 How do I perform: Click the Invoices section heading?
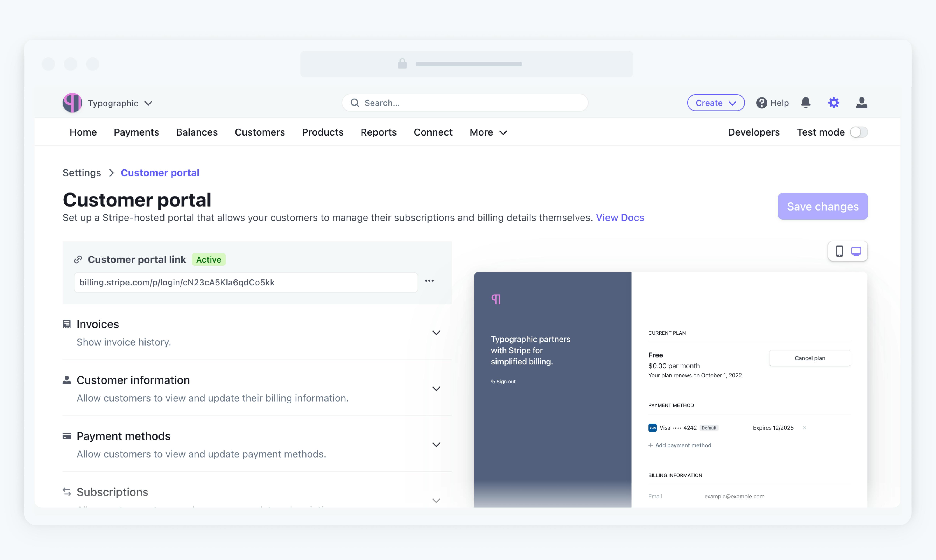pos(98,324)
